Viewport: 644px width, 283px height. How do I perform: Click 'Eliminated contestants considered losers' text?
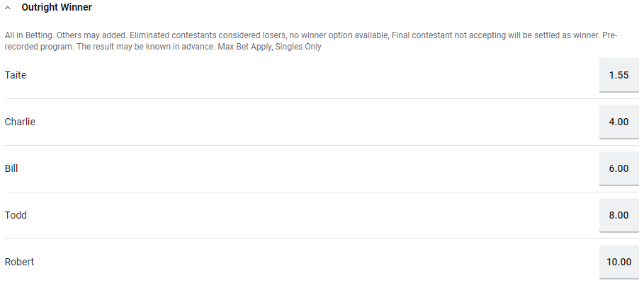pos(208,35)
